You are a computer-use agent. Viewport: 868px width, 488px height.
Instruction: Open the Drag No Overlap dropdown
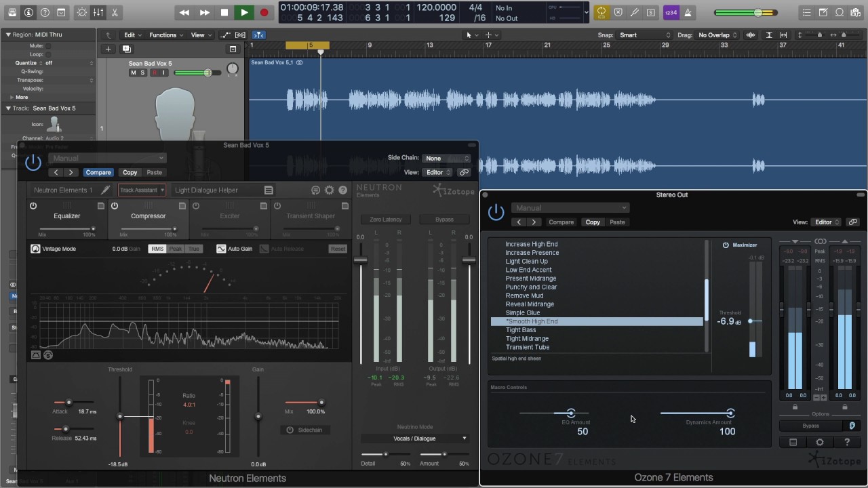717,35
